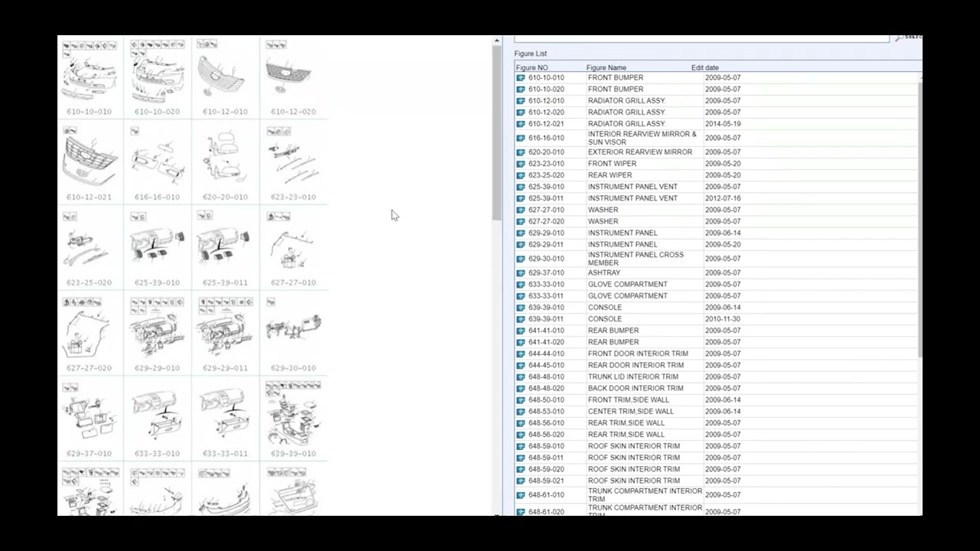Screen dimensions: 980x551
Task: Open the 610-10-010 front bumper thumbnail
Action: (x=89, y=77)
